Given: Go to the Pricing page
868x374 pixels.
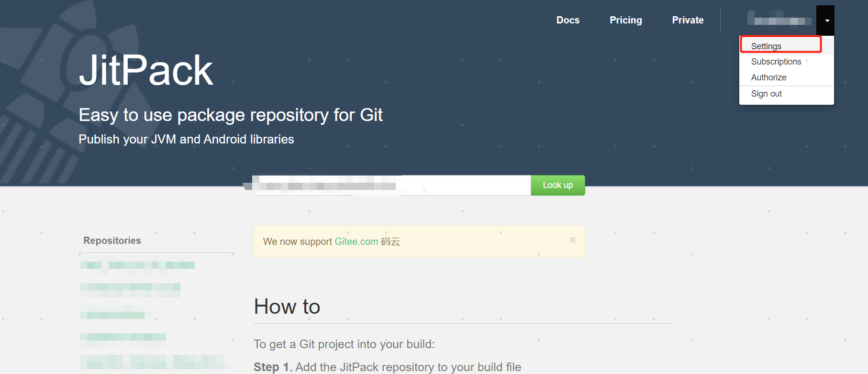Looking at the screenshot, I should pyautogui.click(x=625, y=20).
